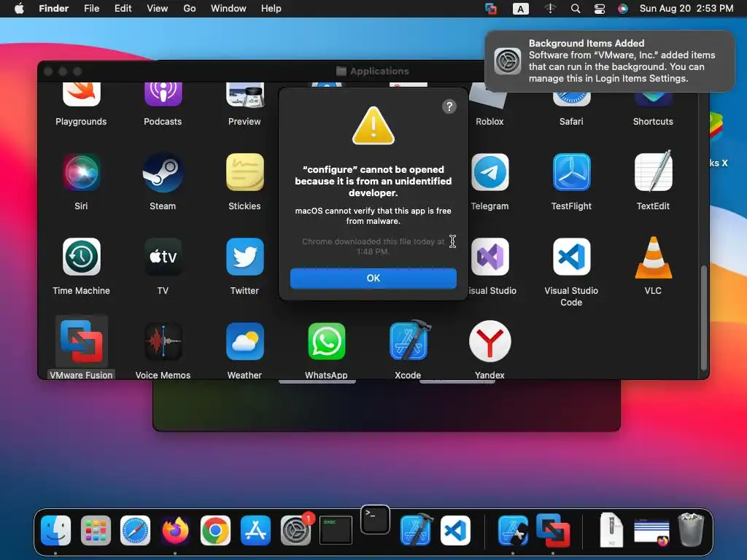Viewport: 747px width, 560px height.
Task: Select the Shortcuts app label
Action: [653, 122]
